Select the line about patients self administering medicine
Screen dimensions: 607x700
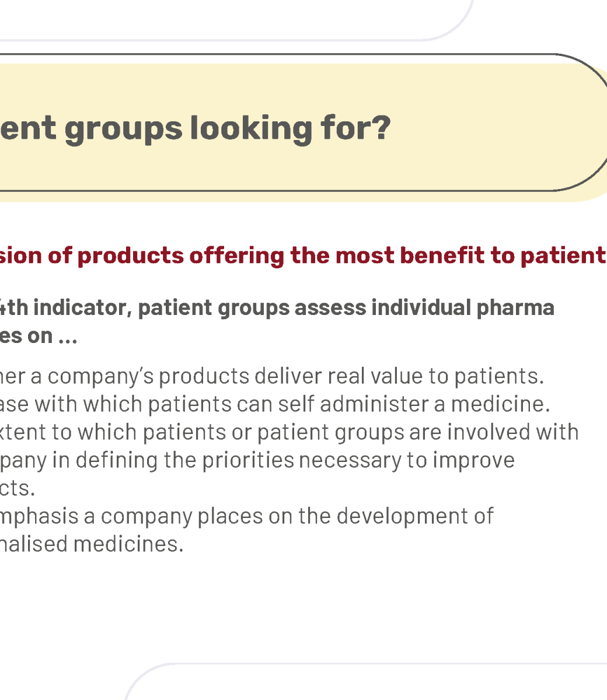pyautogui.click(x=275, y=404)
